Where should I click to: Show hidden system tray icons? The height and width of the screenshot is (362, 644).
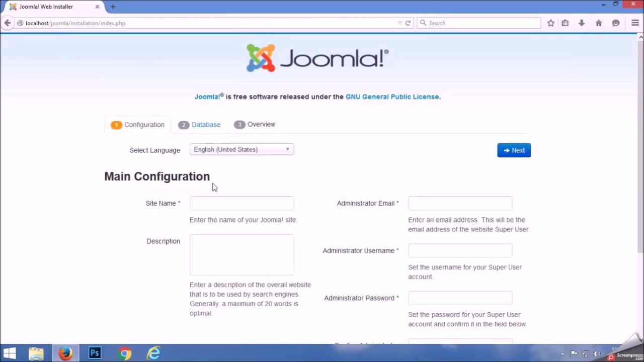pos(562,354)
